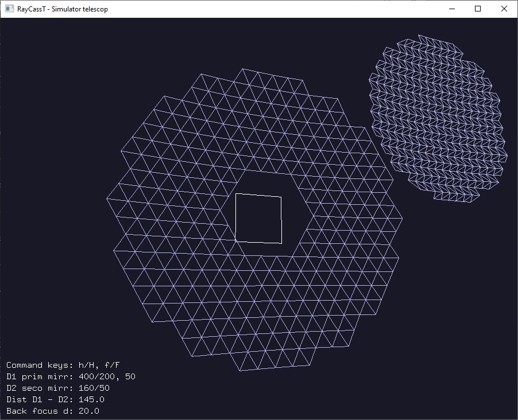Screen dimensions: 518x420
Task: Click the 'Dist D1 - D2: 145.0' text
Action: coord(55,399)
